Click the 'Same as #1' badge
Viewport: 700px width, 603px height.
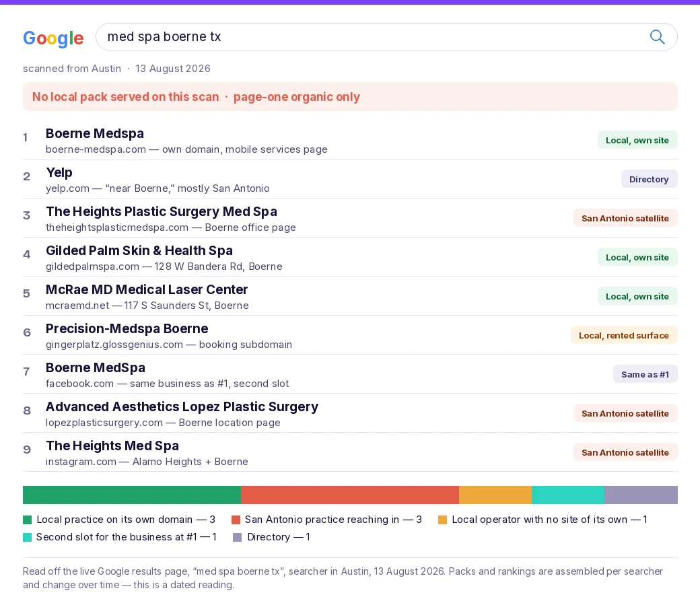pyautogui.click(x=645, y=374)
